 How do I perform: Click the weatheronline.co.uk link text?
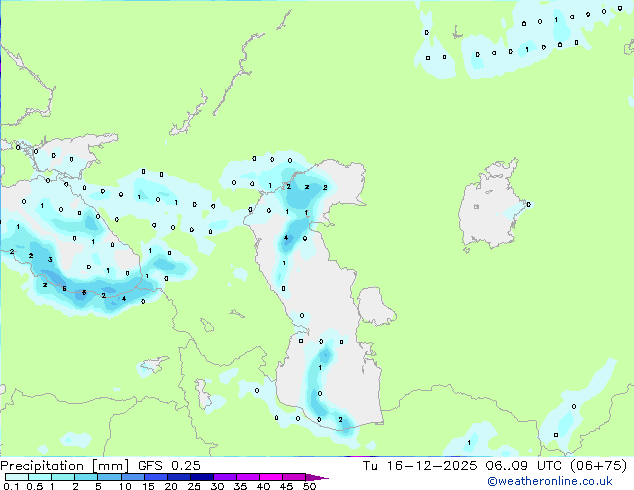(550, 481)
